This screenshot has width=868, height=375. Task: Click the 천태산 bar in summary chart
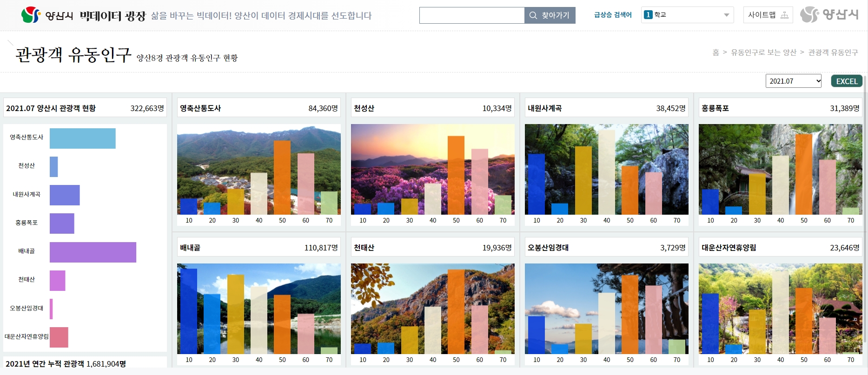coord(58,281)
